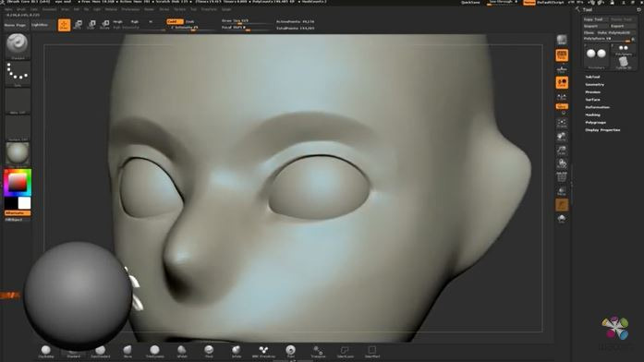Select the Move brush at bottom shelf

pyautogui.click(x=128, y=351)
